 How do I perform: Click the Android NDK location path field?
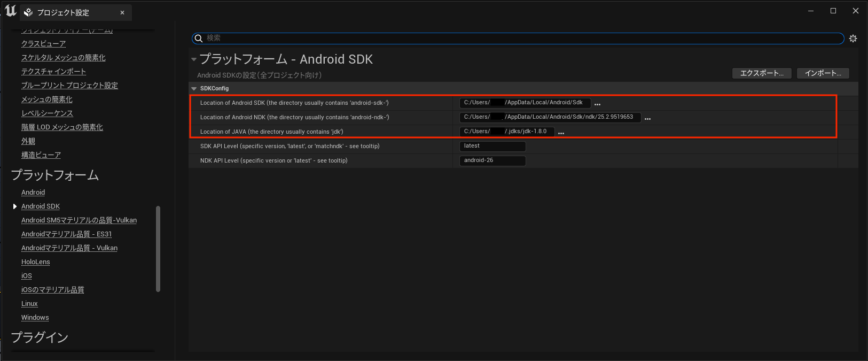pos(550,117)
